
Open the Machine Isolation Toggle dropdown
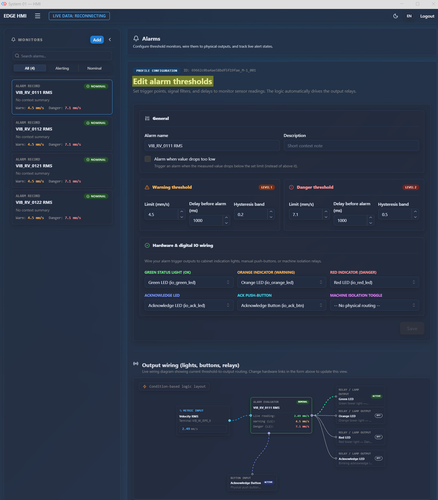374,305
